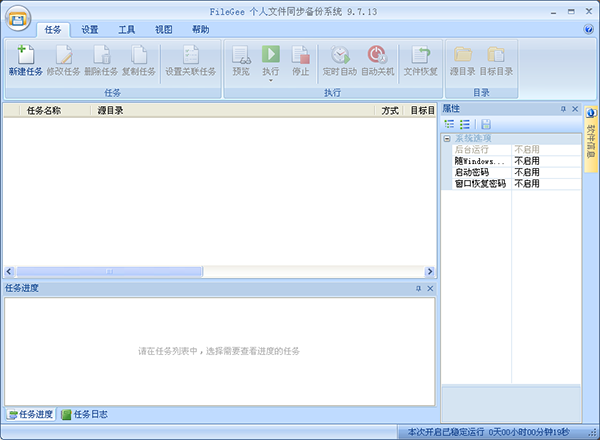The height and width of the screenshot is (440, 600).
Task: Click the 停止 stop icon
Action: (300, 60)
